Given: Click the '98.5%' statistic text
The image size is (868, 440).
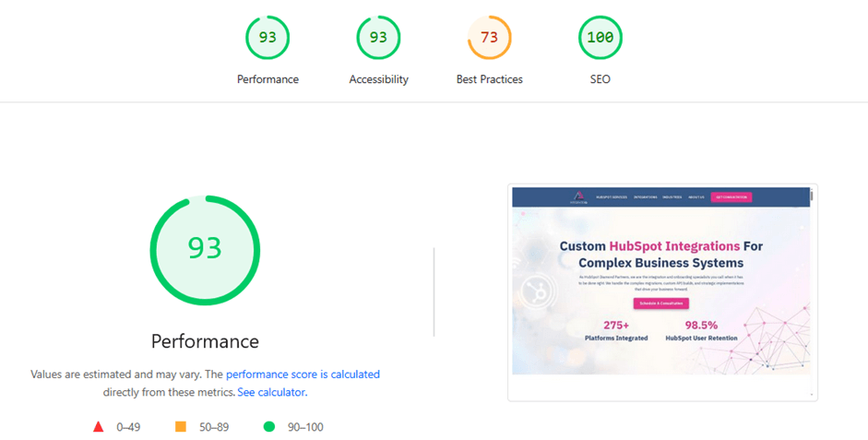Looking at the screenshot, I should [x=701, y=326].
